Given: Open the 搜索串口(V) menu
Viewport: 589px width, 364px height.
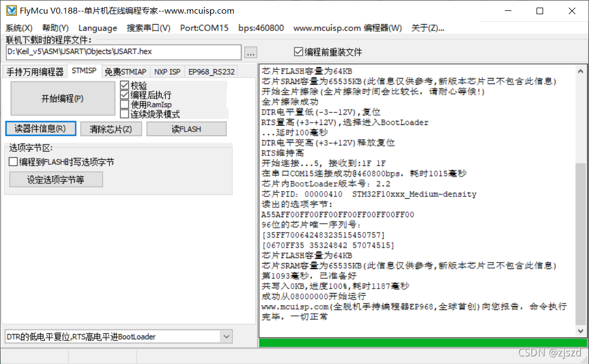Looking at the screenshot, I should coord(149,28).
